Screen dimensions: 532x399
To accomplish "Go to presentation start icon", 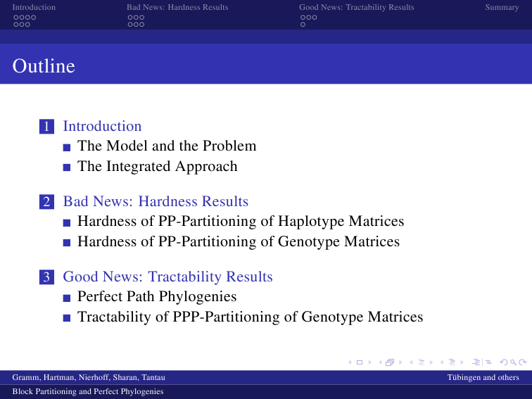I will [476, 362].
